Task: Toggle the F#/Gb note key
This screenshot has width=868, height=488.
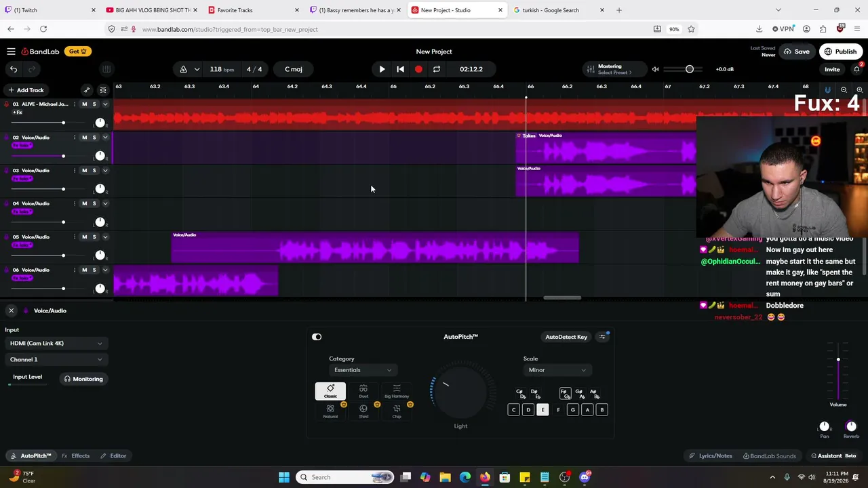Action: (x=565, y=394)
